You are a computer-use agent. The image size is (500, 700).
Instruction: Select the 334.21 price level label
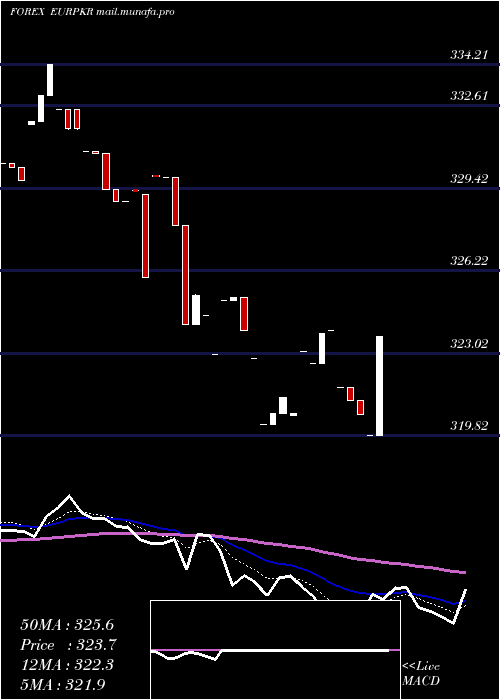(469, 55)
